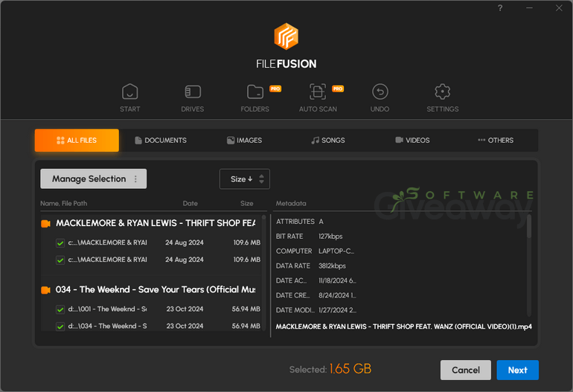The height and width of the screenshot is (392, 573).
Task: Expand the 034 - The Weeknd group header
Action: coord(155,289)
